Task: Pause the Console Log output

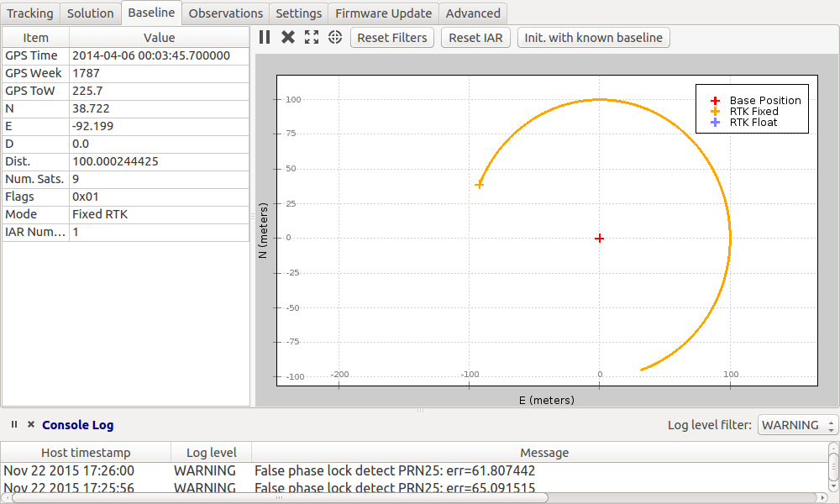Action: pyautogui.click(x=14, y=425)
